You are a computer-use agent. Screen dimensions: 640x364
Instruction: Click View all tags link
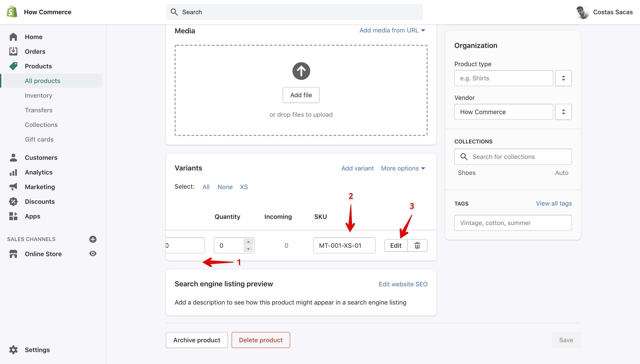click(554, 204)
